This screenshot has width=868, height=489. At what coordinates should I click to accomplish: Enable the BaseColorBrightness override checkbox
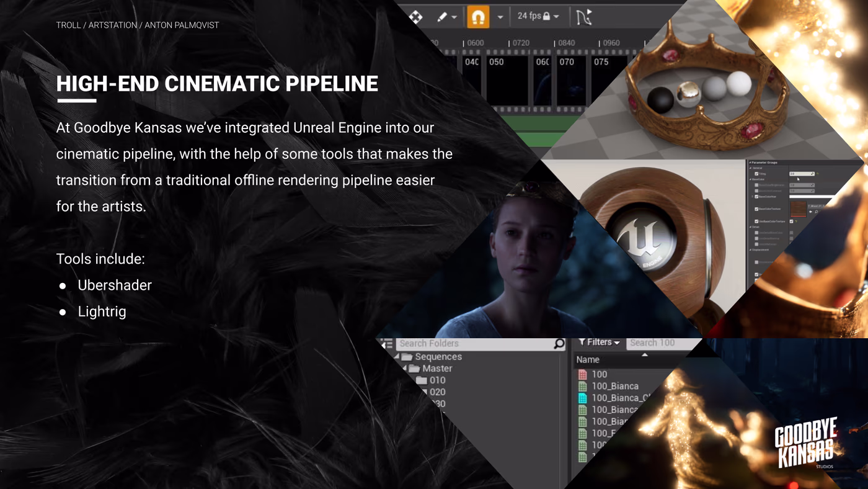click(756, 185)
